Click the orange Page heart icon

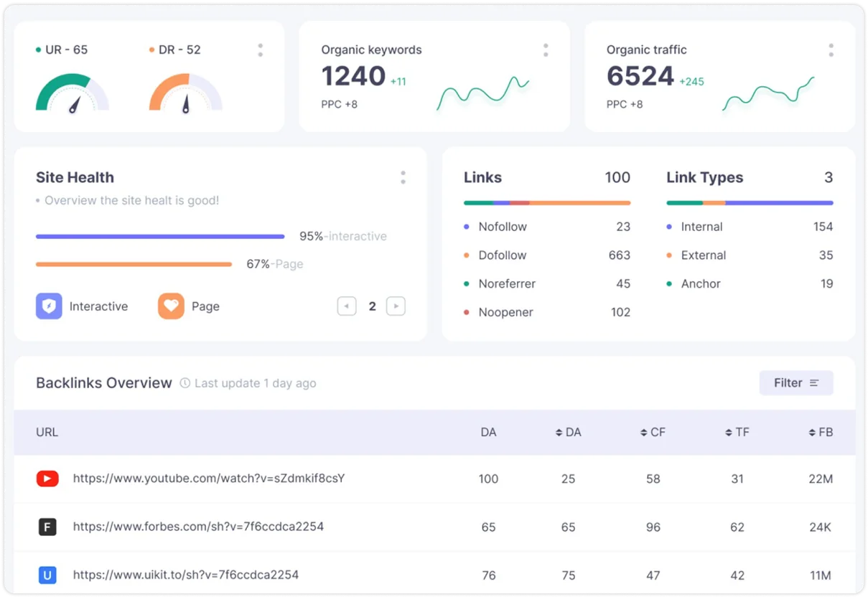[171, 306]
